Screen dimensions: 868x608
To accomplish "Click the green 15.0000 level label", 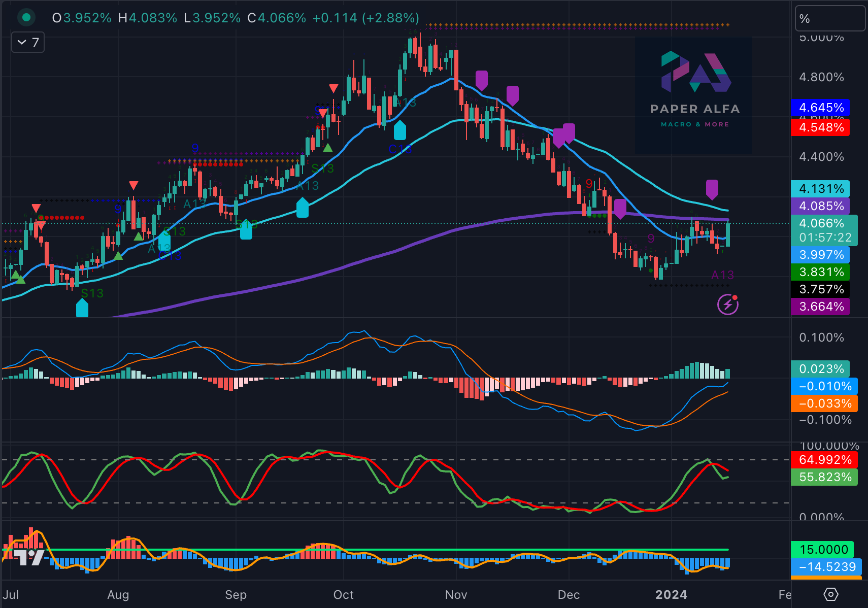I will (x=822, y=550).
